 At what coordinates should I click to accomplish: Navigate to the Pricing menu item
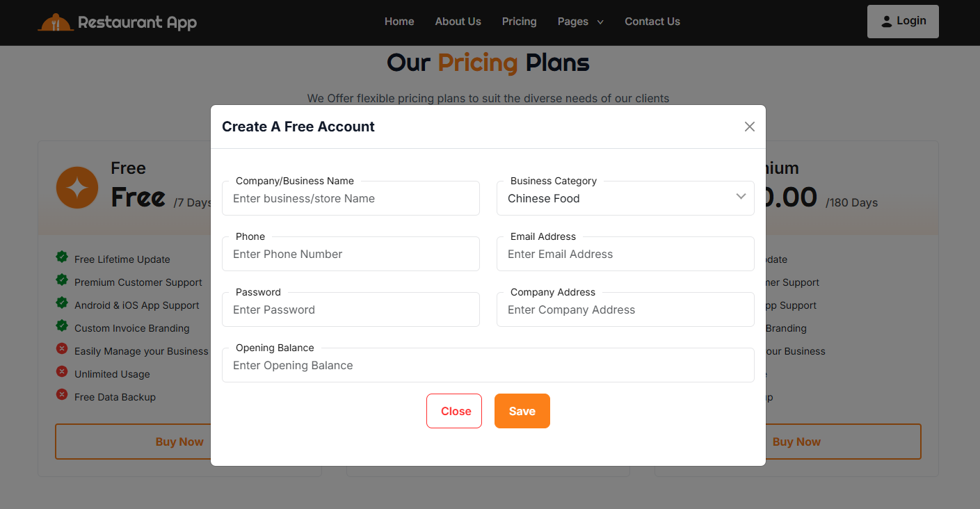(519, 22)
